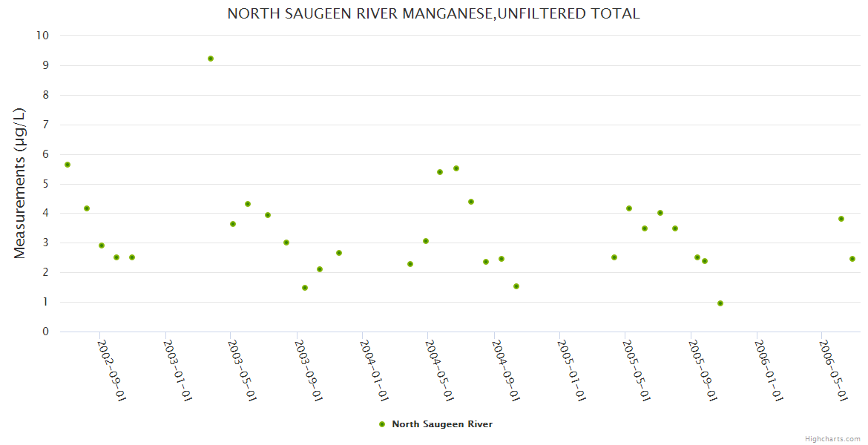
Task: Click the highest data point near 9.2
Action: pos(211,59)
